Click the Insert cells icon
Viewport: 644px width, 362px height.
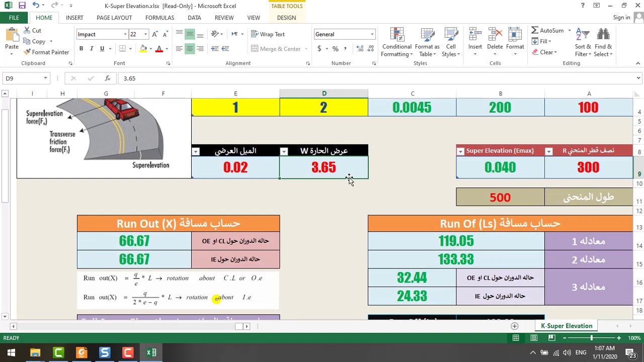(x=475, y=43)
